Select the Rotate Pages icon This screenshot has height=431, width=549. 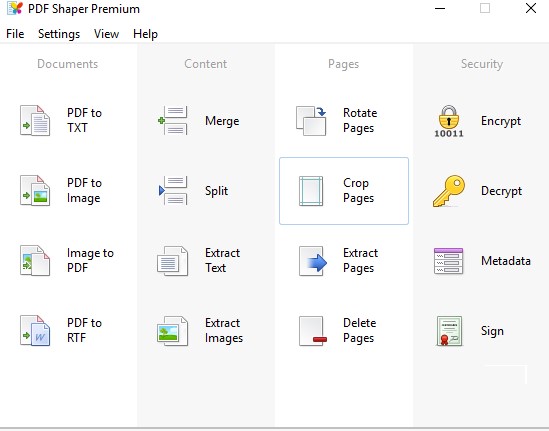coord(311,121)
